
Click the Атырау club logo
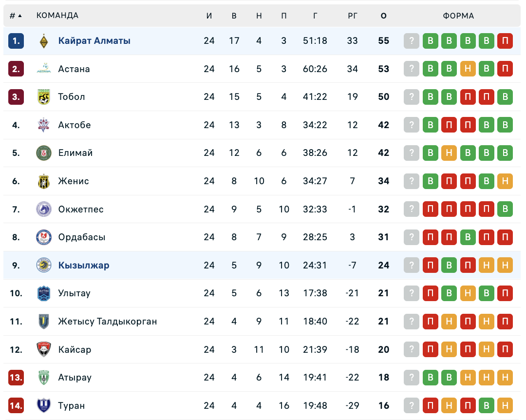coord(44,378)
